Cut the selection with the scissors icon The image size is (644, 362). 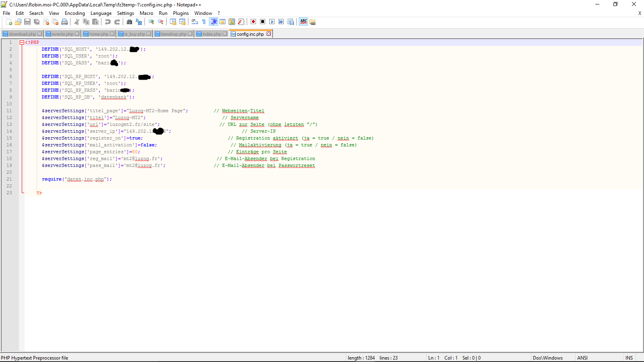pos(77,22)
